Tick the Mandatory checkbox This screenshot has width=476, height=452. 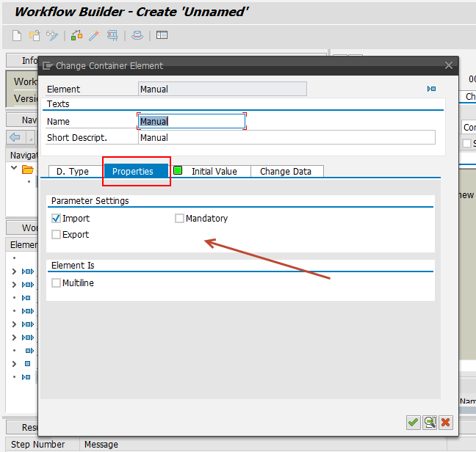(x=180, y=219)
